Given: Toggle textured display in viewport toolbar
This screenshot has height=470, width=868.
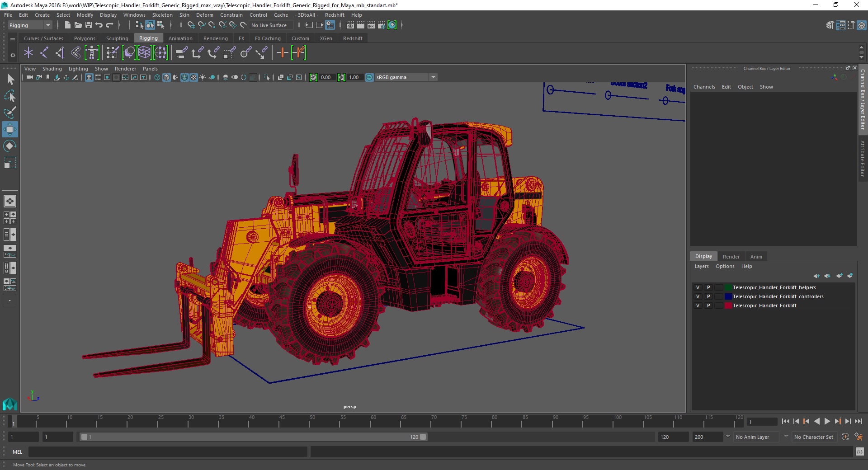Looking at the screenshot, I should point(193,77).
